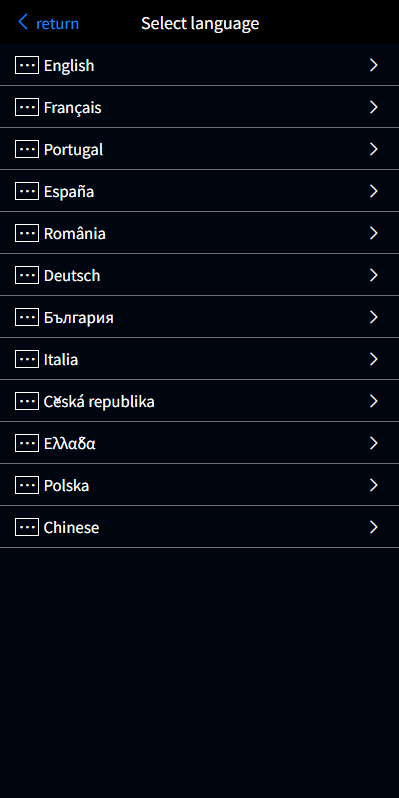
Task: Click the flag icon next to Deutsch
Action: point(27,275)
